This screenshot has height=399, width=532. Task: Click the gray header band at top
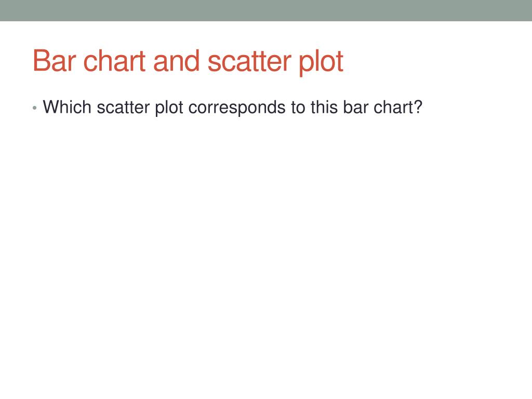pos(266,10)
